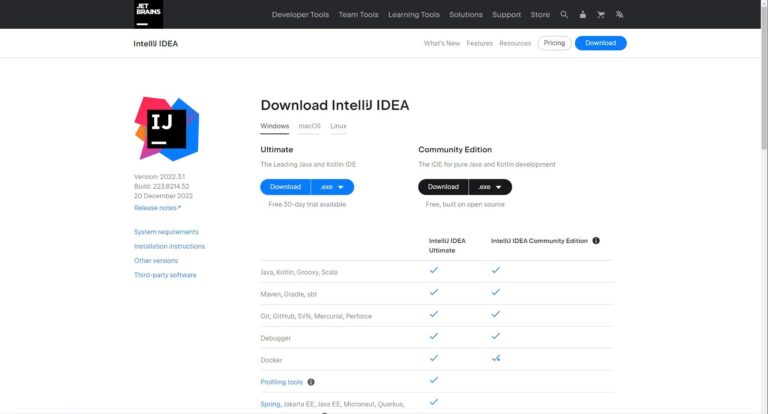The height and width of the screenshot is (414, 768).
Task: Click Community checkmark for Debugger row
Action: click(496, 336)
